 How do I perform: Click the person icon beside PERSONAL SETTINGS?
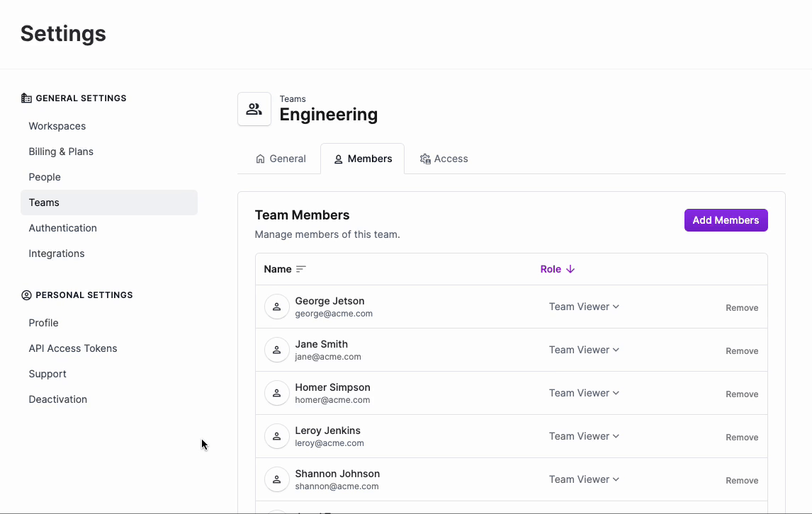[26, 295]
